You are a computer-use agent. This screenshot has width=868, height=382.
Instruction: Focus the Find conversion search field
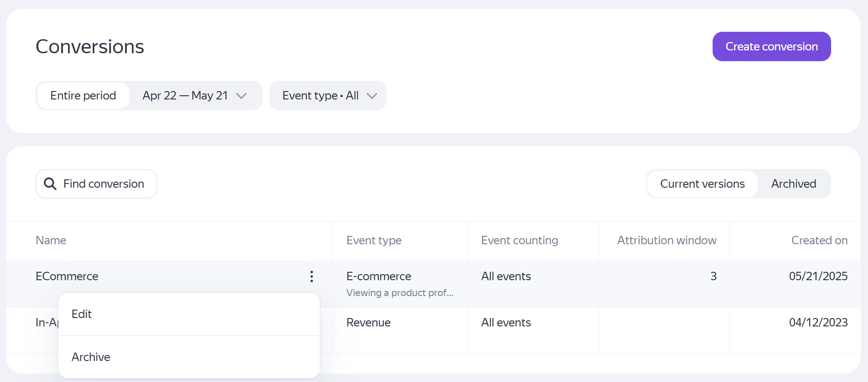click(x=104, y=184)
